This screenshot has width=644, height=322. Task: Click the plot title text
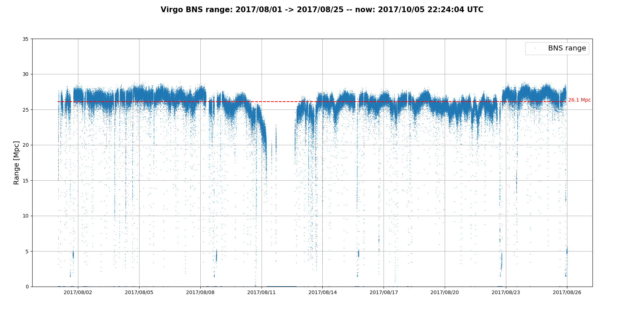click(322, 10)
